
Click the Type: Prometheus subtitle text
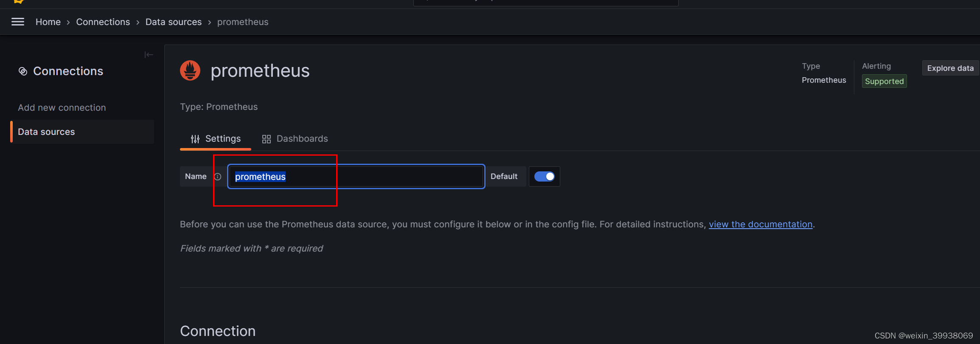click(x=219, y=107)
